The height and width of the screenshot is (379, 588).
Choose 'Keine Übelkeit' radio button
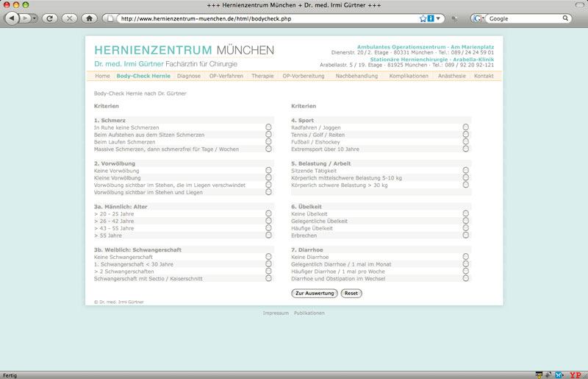tap(466, 213)
